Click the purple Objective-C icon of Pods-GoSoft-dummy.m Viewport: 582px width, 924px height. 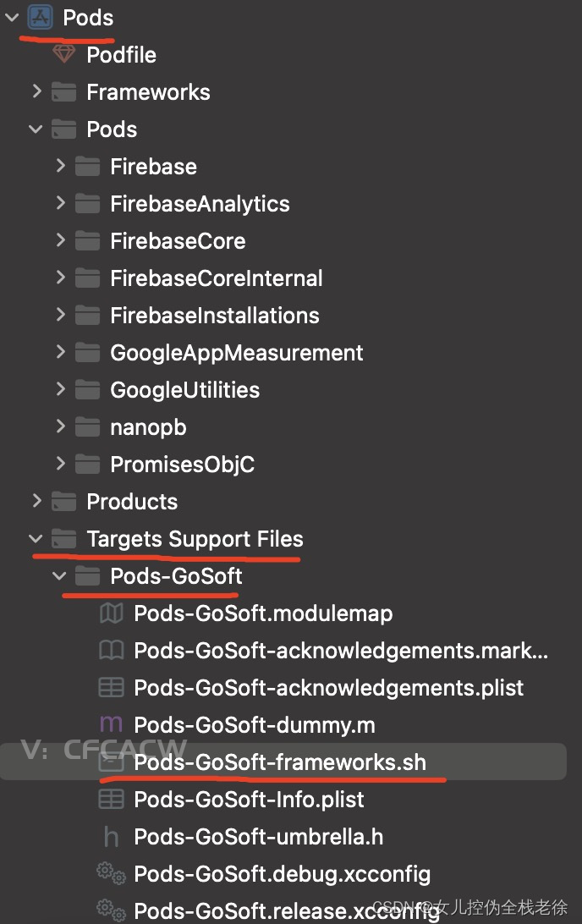pos(111,725)
